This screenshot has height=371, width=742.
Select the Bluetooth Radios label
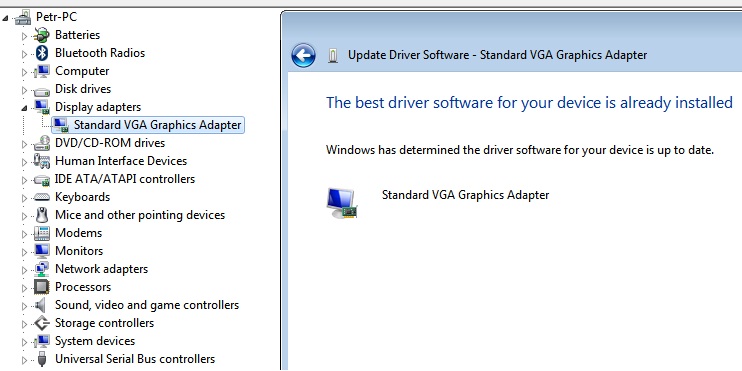[100, 53]
